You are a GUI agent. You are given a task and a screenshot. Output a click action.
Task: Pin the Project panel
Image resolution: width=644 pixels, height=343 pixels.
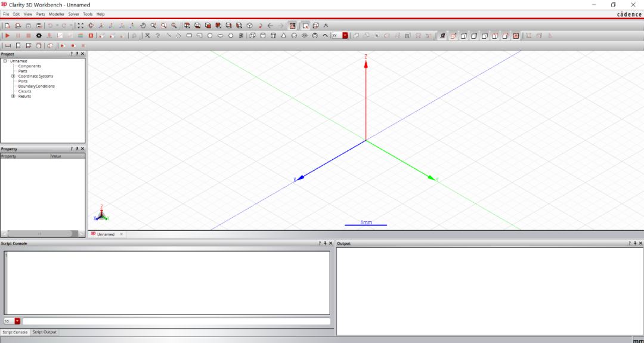tap(77, 54)
